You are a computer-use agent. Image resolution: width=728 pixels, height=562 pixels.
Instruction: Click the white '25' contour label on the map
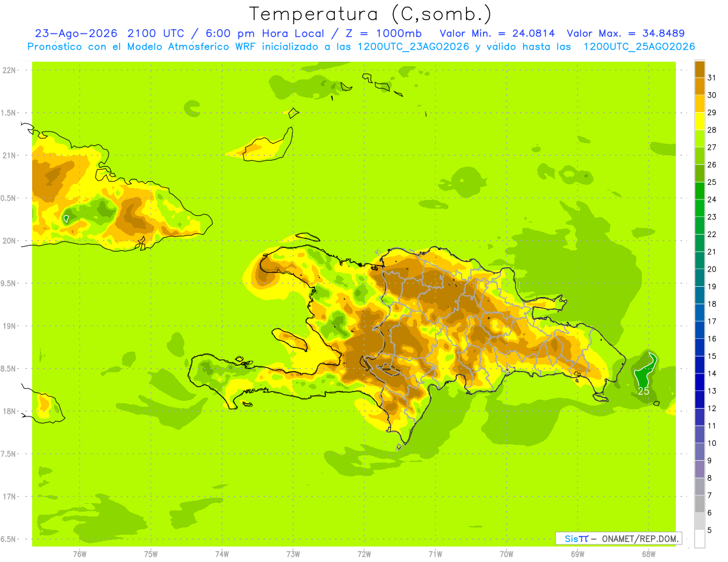coord(644,391)
